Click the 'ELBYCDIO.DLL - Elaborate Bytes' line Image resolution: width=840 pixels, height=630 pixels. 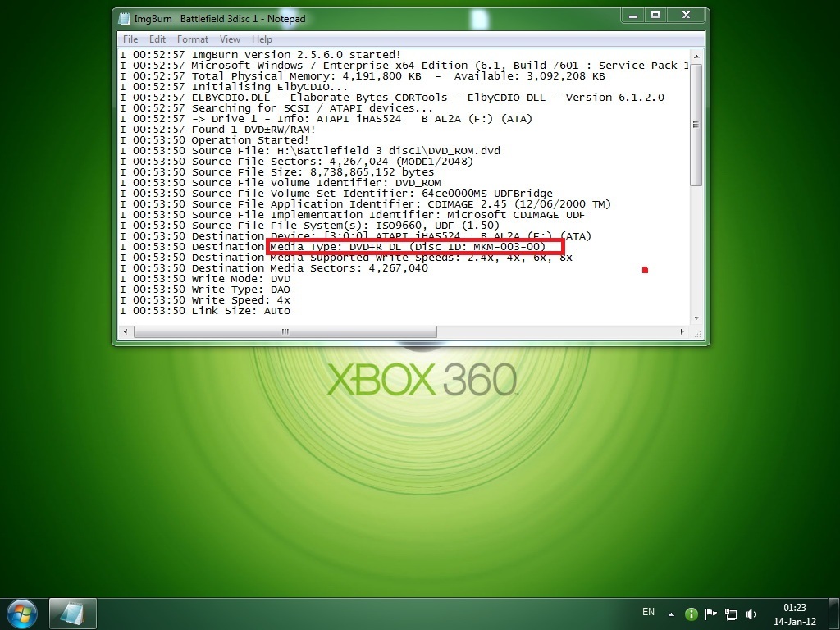392,98
